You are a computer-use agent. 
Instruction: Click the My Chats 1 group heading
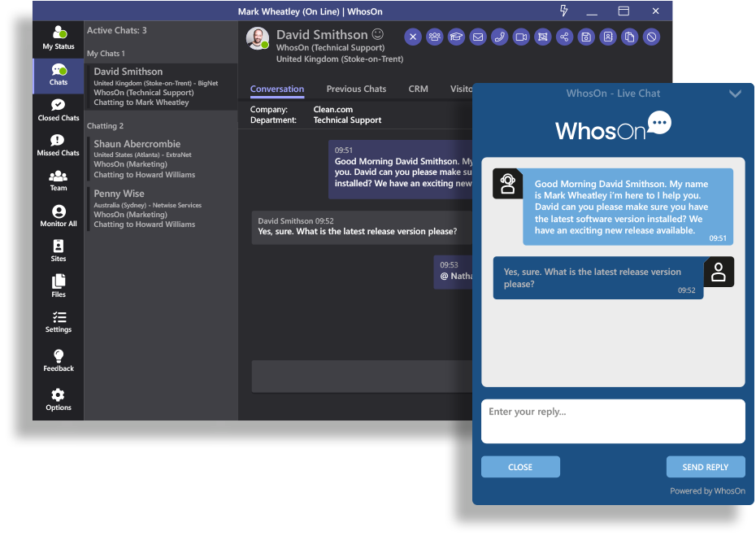pyautogui.click(x=106, y=54)
